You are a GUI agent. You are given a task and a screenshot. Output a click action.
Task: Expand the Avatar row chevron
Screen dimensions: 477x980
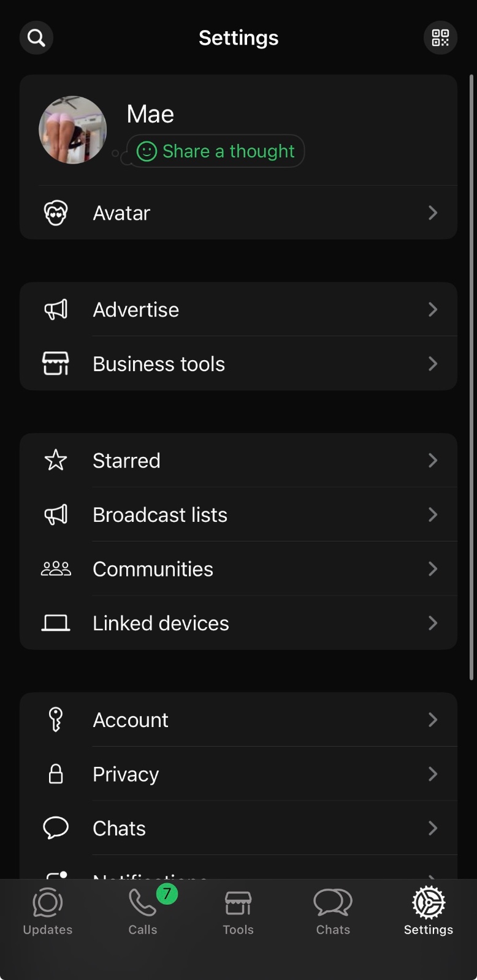[x=433, y=213]
